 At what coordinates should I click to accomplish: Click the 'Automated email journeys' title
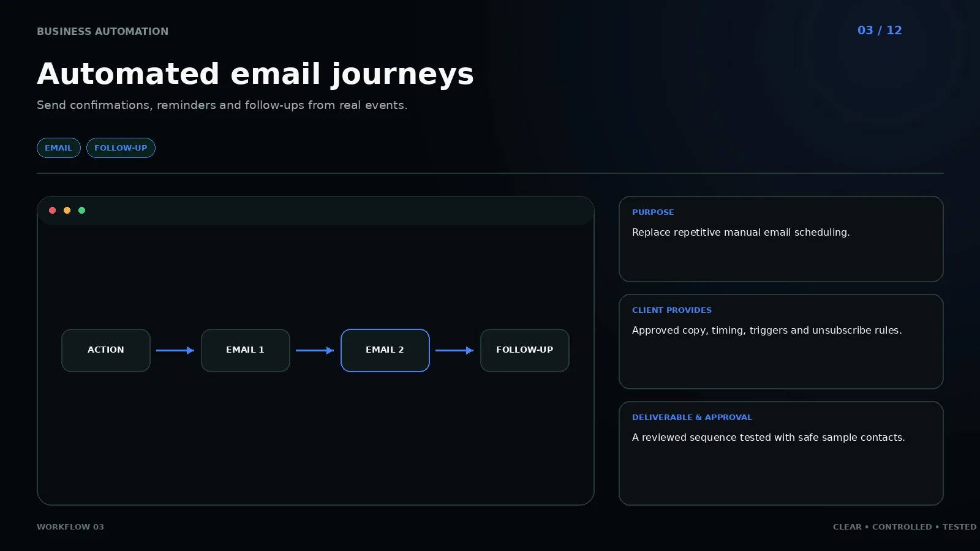(x=255, y=75)
